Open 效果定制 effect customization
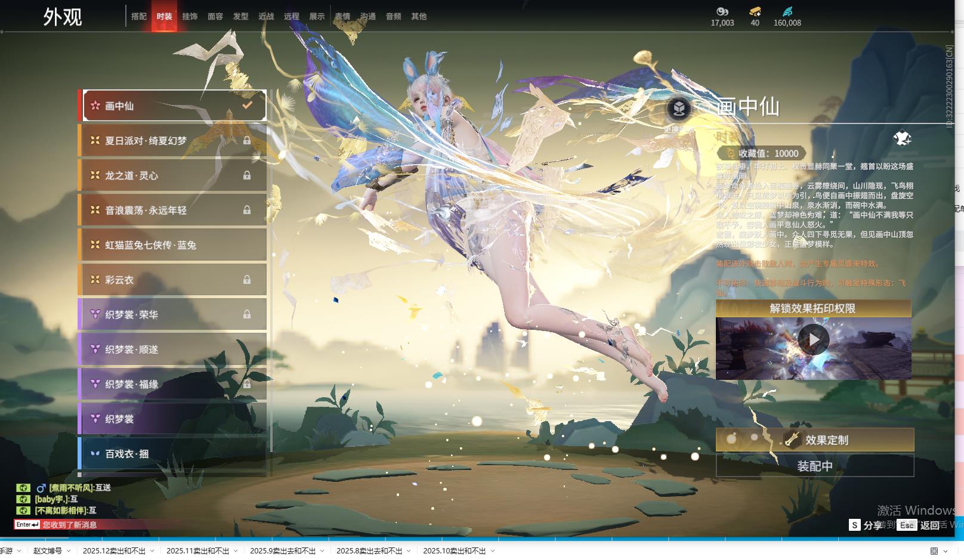Screen dimensions: 964x560 click(815, 440)
